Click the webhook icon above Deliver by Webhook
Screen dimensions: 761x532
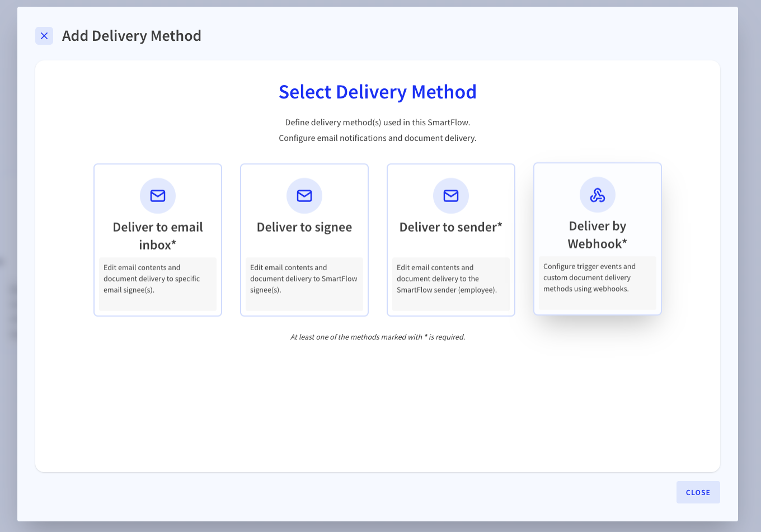coord(598,195)
